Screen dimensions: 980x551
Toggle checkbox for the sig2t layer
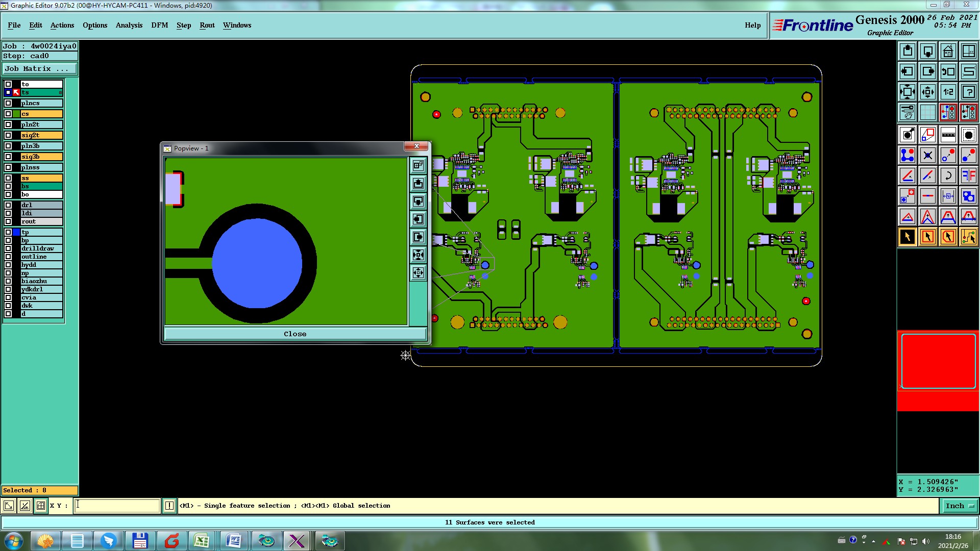pos(8,135)
